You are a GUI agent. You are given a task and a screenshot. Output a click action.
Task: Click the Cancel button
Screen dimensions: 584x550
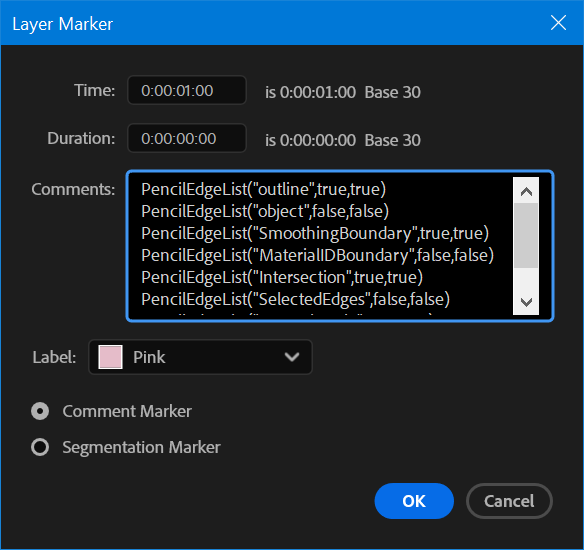[509, 501]
